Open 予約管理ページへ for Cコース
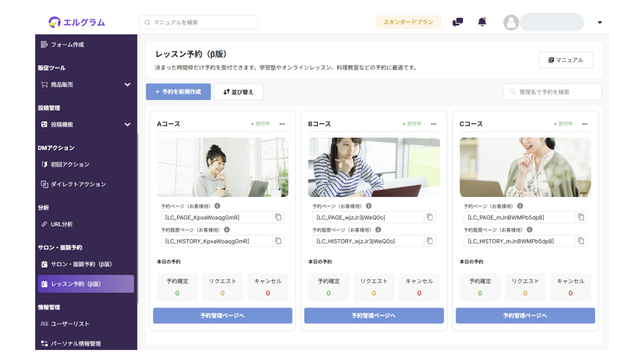The height and width of the screenshot is (362, 644). pyautogui.click(x=525, y=315)
